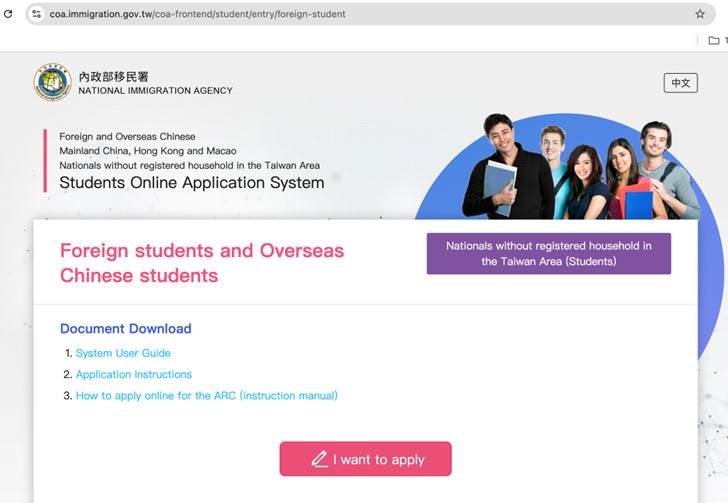
Task: Reload the page with the refresh icon
Action: click(8, 14)
